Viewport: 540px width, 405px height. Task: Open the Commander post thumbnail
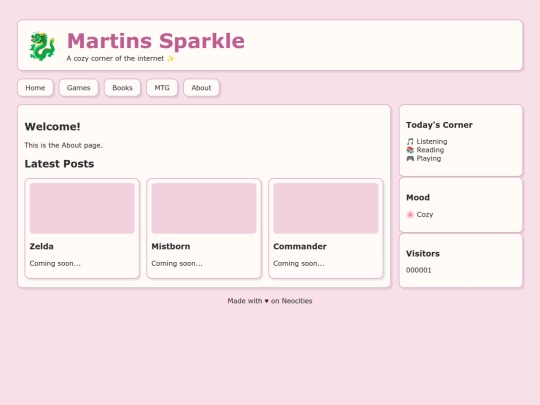pyautogui.click(x=326, y=208)
